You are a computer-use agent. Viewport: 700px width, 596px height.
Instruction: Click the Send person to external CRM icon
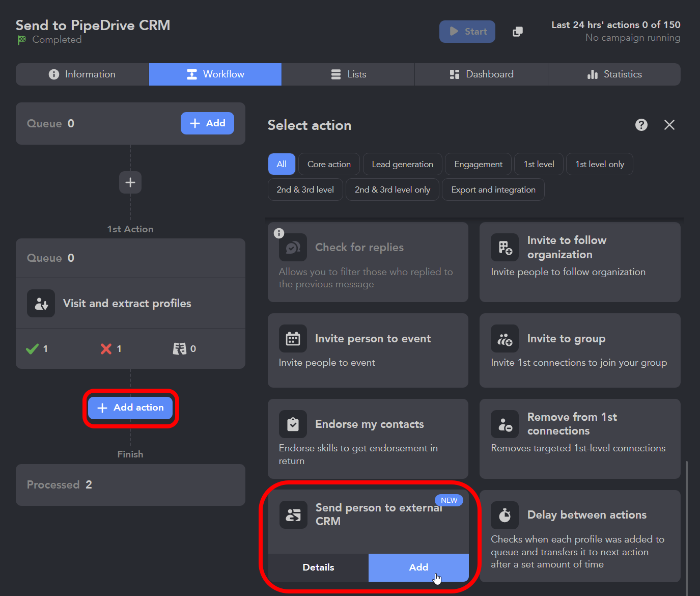(293, 515)
